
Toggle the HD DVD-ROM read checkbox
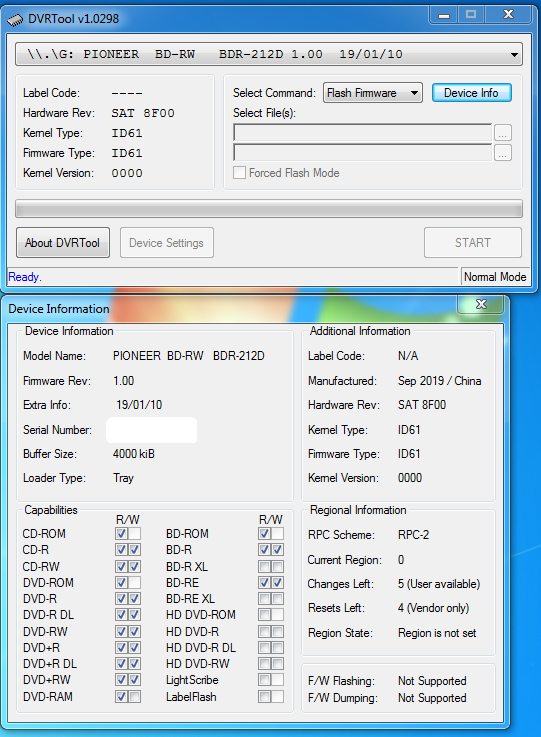(264, 615)
